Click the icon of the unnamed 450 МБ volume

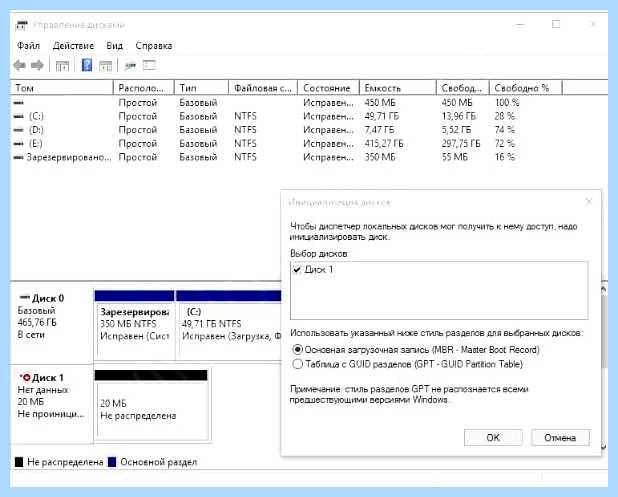(19, 103)
